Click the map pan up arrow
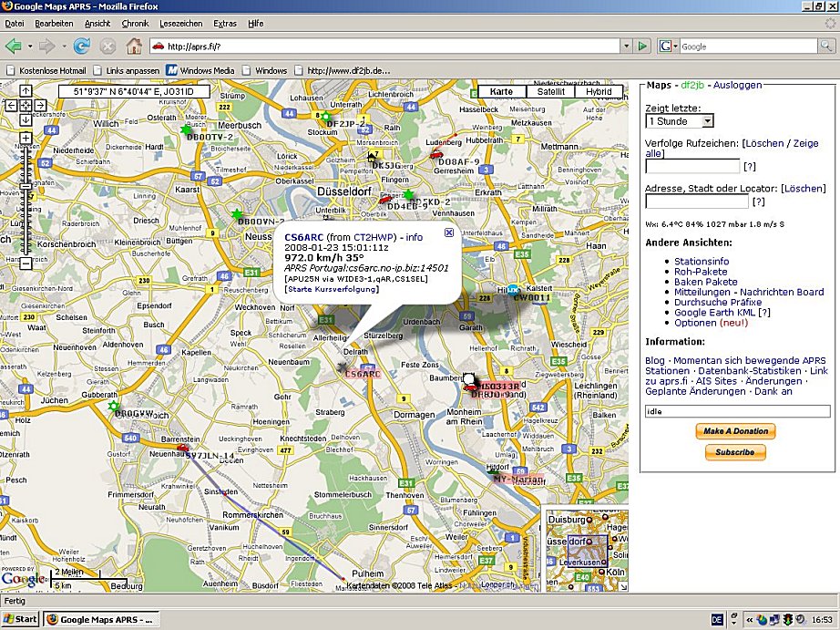 (x=26, y=91)
